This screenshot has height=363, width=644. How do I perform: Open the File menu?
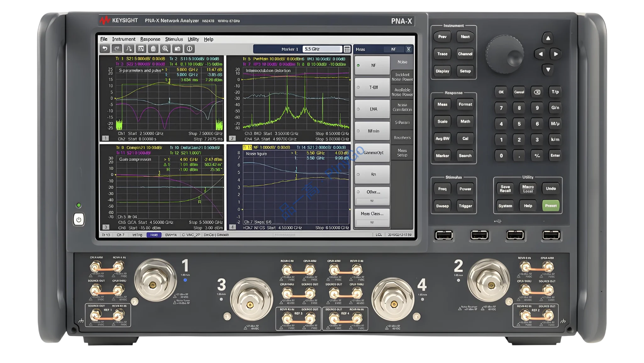tap(104, 39)
